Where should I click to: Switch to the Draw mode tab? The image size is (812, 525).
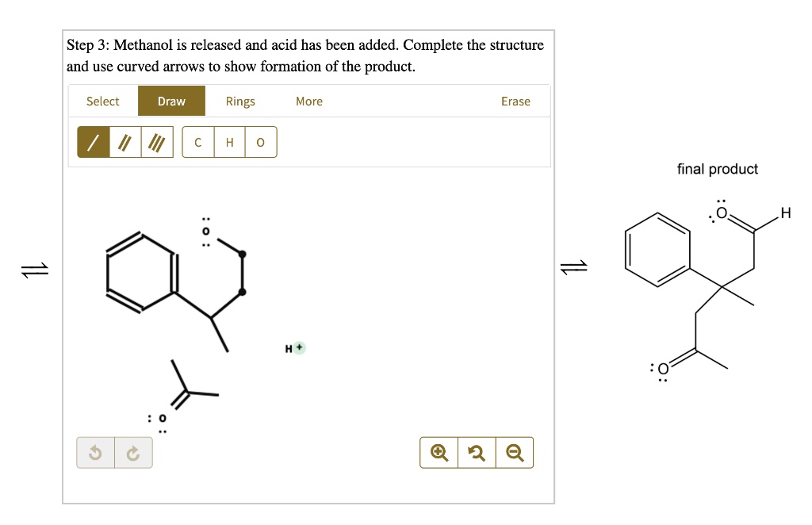pos(170,101)
